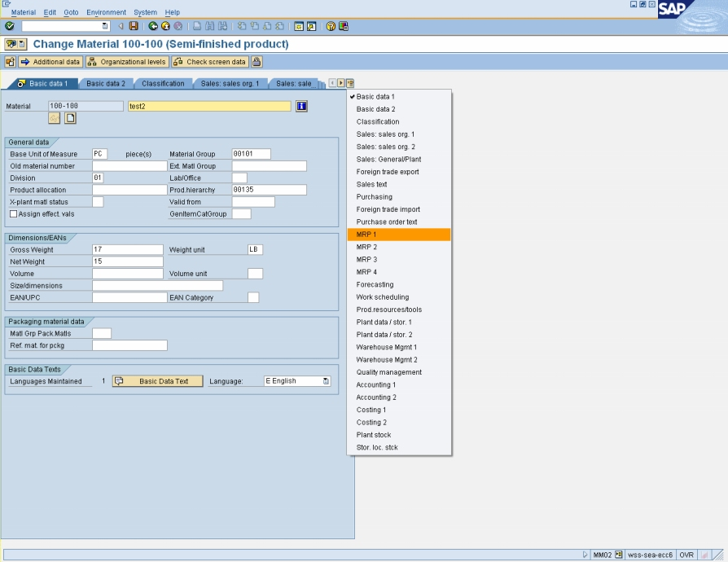Cancel with the round red X icon
728x562 pixels.
[178, 26]
